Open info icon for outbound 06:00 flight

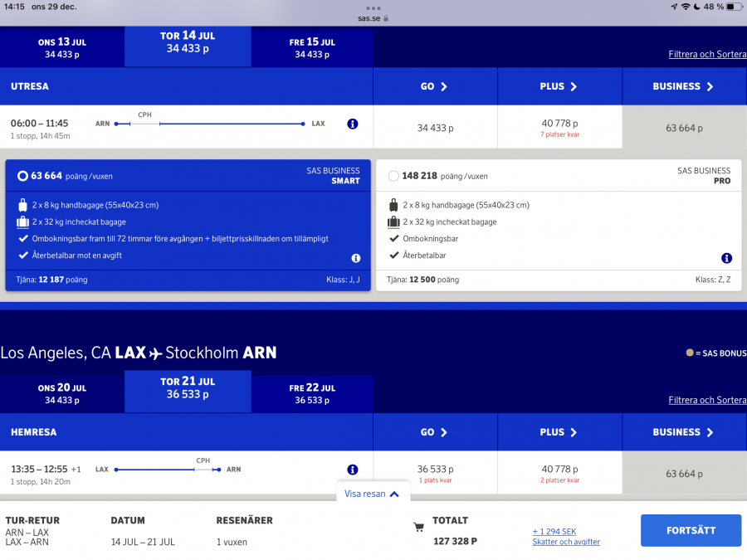coord(353,124)
